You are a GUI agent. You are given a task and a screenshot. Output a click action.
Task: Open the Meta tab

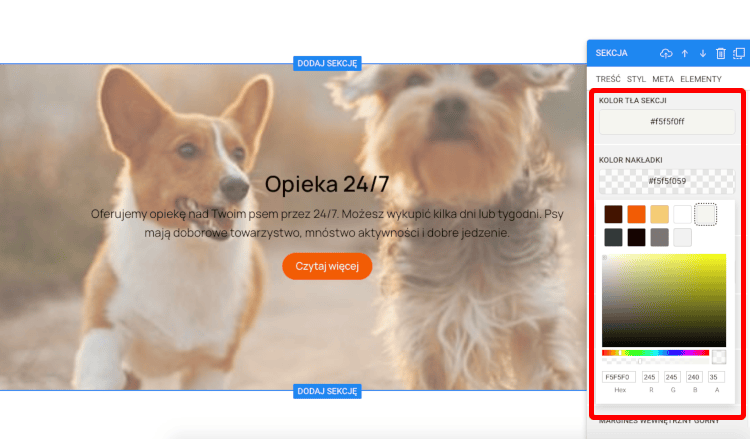click(x=663, y=79)
